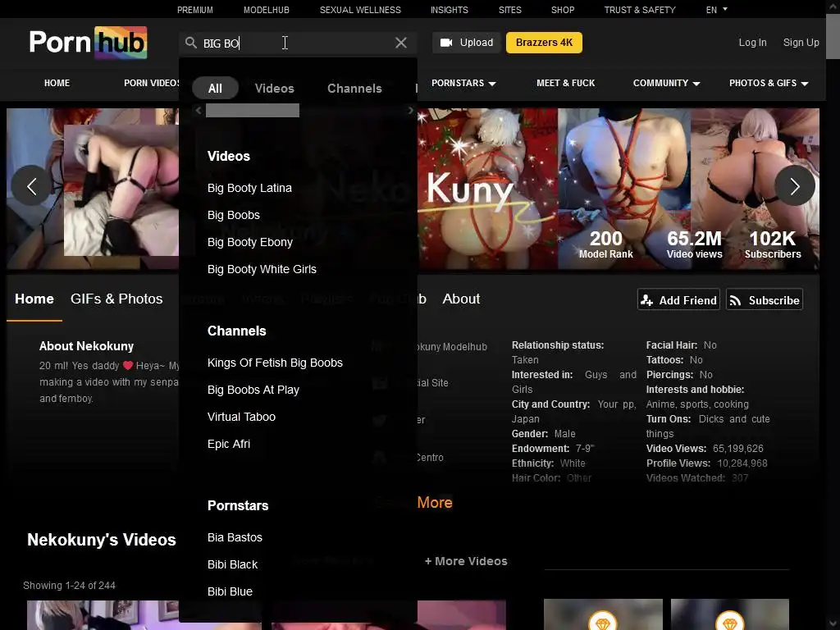Open Premium in the top bar
The height and width of the screenshot is (630, 840).
click(x=195, y=10)
